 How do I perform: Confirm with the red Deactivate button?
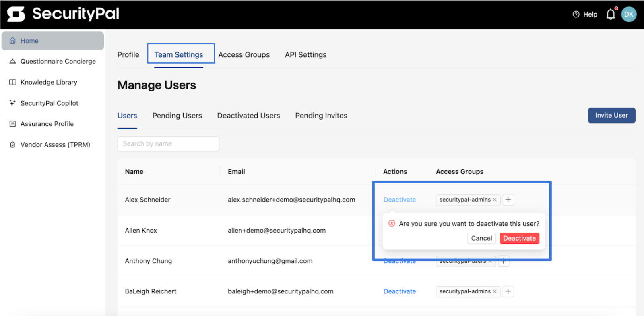[519, 238]
